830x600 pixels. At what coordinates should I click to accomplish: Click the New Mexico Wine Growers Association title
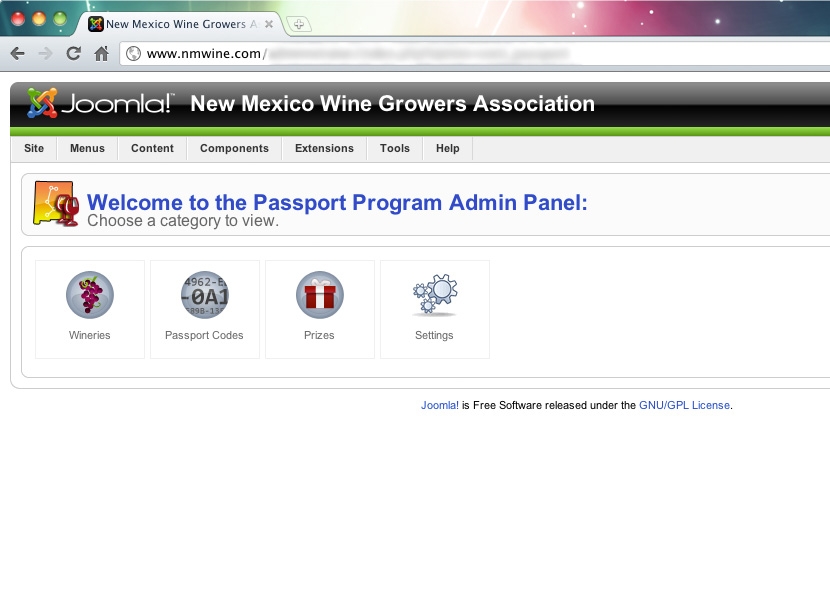(x=392, y=103)
